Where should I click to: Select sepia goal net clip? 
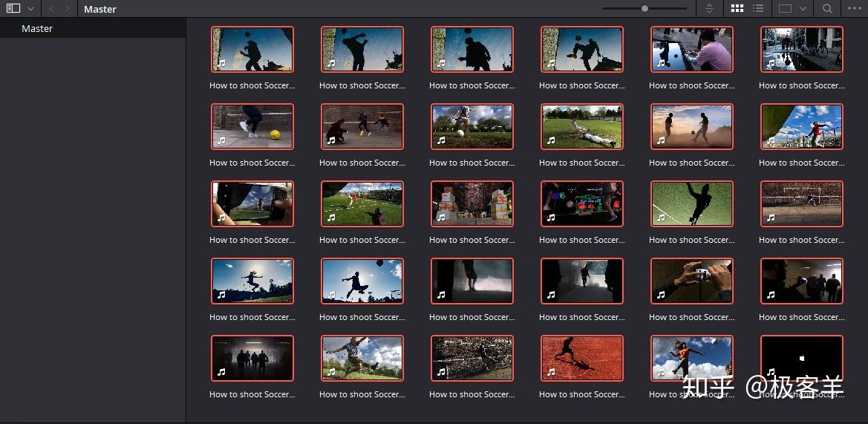(x=802, y=203)
